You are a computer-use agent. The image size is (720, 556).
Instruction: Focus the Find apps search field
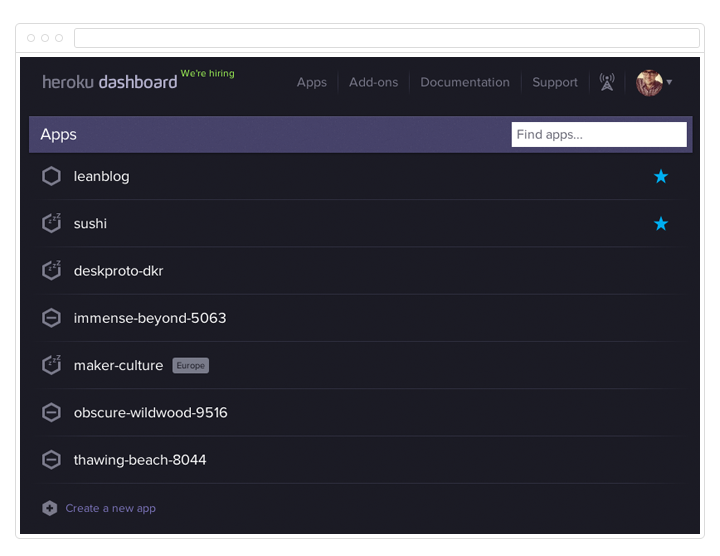click(599, 135)
